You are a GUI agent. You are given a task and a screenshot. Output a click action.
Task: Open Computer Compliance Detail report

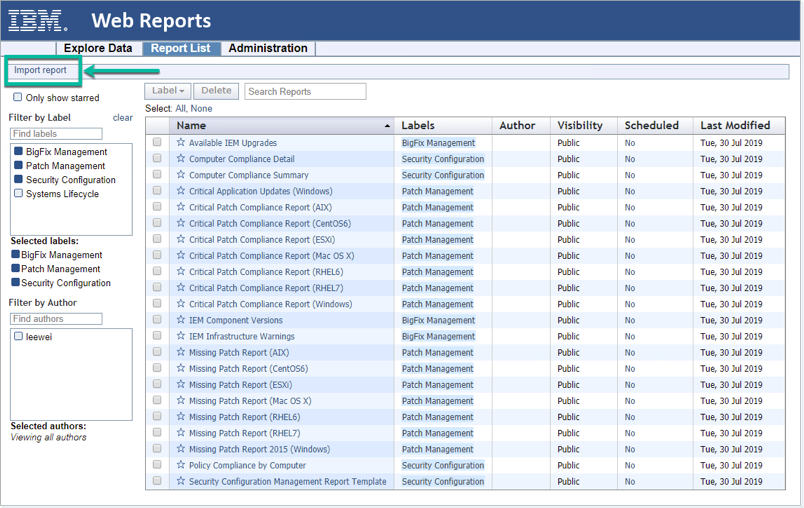[x=242, y=159]
